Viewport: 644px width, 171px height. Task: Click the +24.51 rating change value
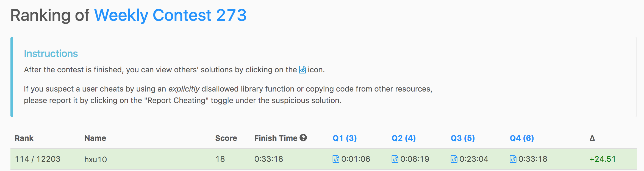point(602,159)
